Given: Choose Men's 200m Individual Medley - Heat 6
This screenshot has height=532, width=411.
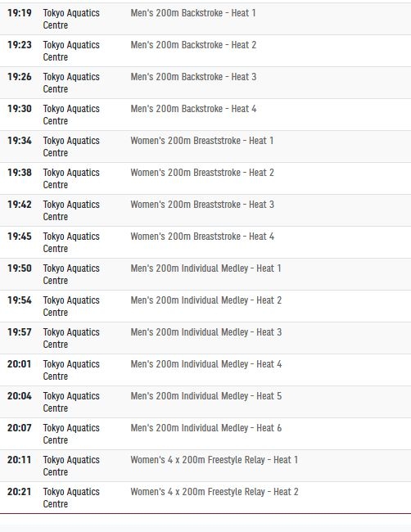Looking at the screenshot, I should coord(206,427).
